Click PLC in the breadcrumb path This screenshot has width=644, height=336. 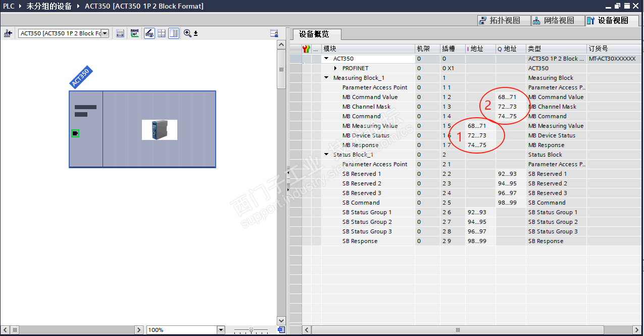[x=9, y=6]
